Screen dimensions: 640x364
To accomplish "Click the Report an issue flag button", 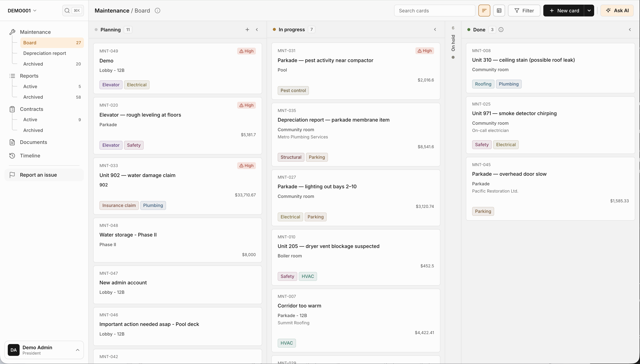I will click(x=44, y=175).
